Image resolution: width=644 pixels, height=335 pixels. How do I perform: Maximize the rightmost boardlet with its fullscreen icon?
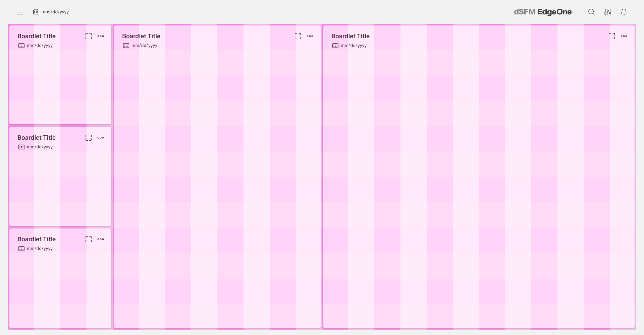611,36
